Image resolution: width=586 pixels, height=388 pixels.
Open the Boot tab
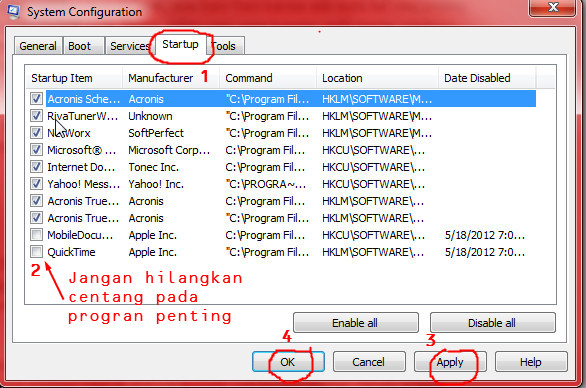(83, 46)
